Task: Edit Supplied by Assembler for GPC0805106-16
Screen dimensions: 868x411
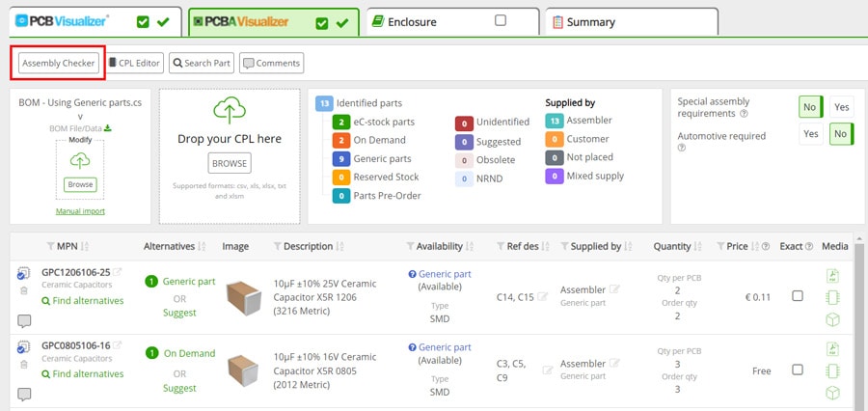Action: click(615, 363)
